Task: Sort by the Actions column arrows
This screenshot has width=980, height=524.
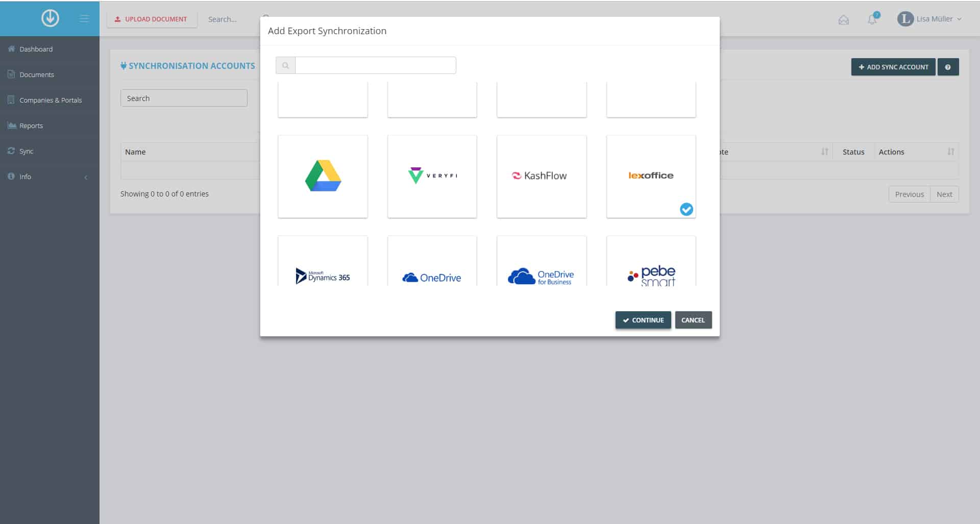Action: [x=950, y=152]
